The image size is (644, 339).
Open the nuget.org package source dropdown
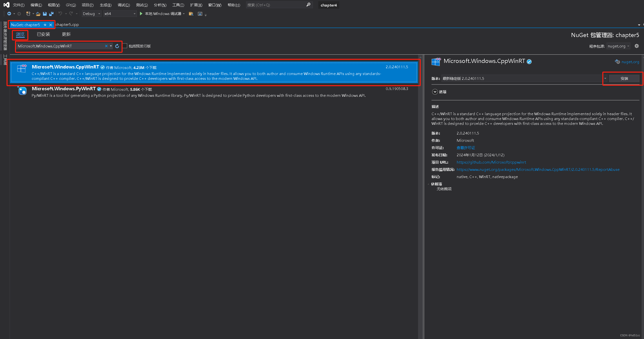(x=619, y=46)
